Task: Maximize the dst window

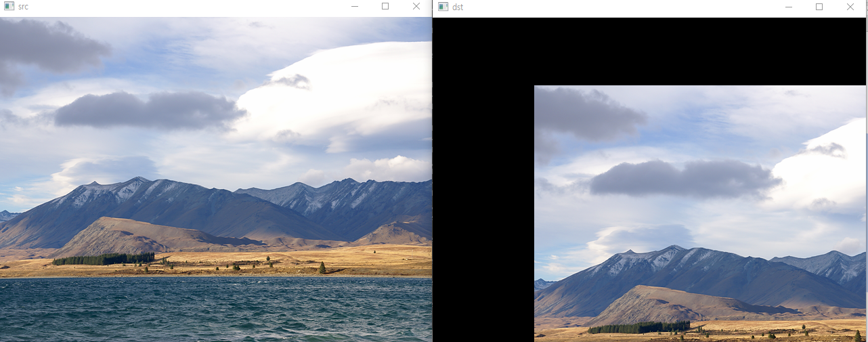Action: point(819,7)
